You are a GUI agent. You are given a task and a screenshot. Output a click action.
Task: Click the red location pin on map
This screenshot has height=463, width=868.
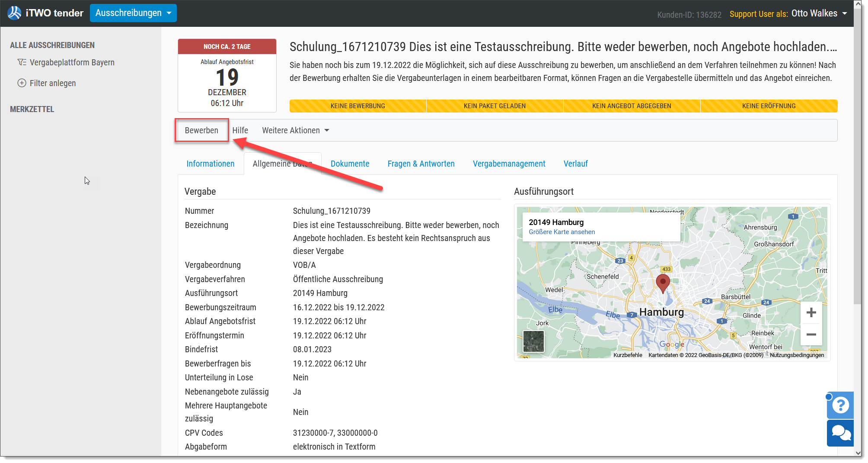coord(663,283)
